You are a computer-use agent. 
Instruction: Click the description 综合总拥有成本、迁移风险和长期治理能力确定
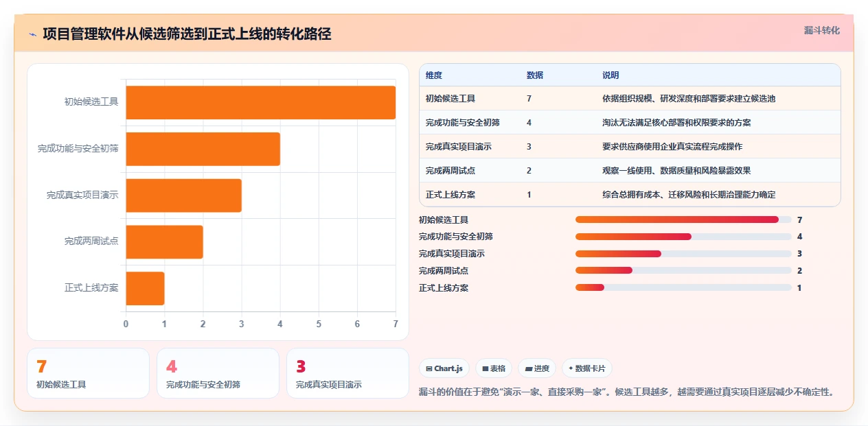(689, 195)
